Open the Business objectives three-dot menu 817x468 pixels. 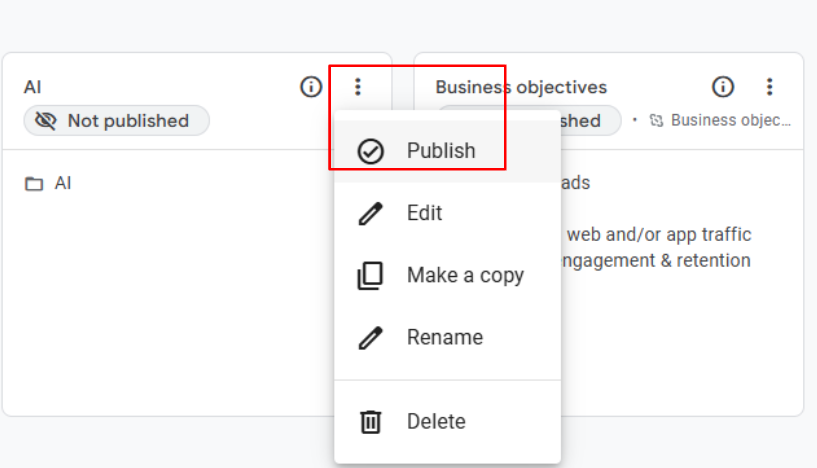click(x=769, y=87)
